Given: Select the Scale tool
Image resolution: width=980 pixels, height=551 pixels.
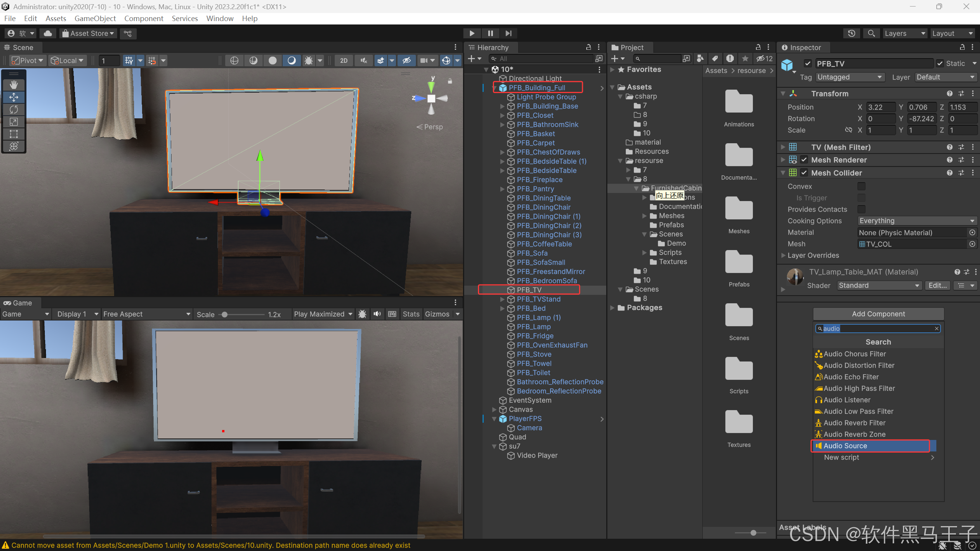Looking at the screenshot, I should point(14,122).
